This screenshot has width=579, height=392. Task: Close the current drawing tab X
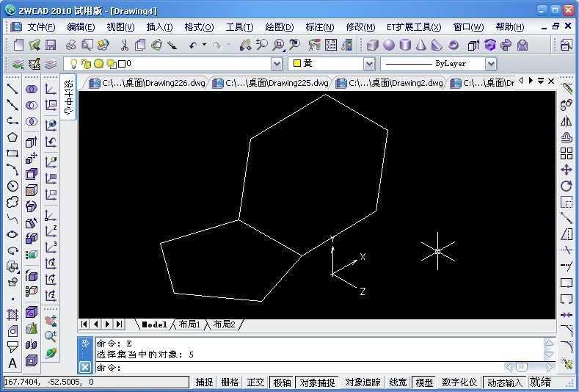[551, 81]
